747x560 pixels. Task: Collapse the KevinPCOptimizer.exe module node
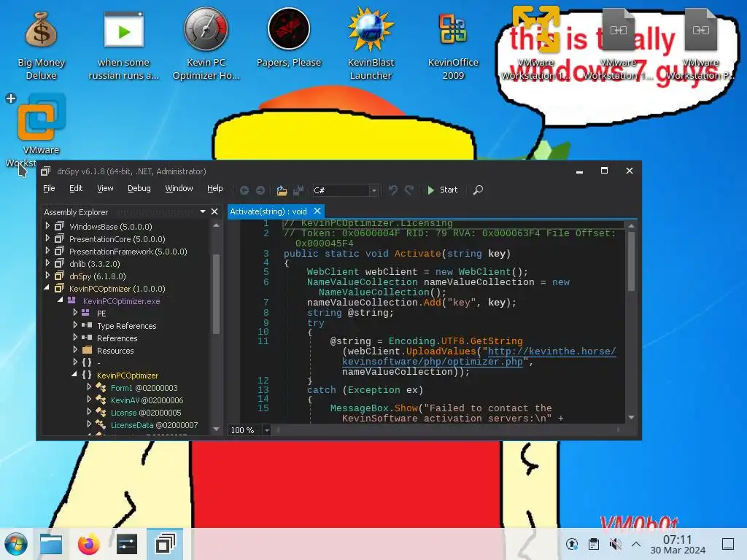pyautogui.click(x=61, y=300)
